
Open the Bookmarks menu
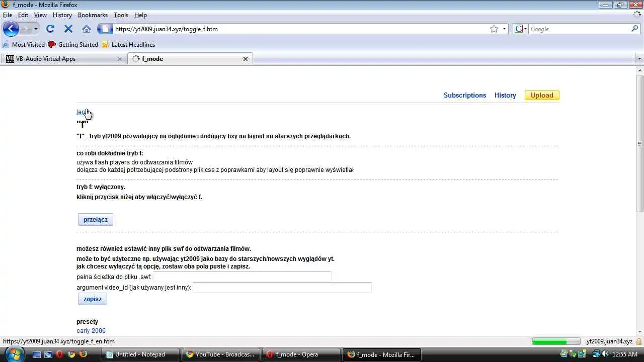(x=93, y=15)
